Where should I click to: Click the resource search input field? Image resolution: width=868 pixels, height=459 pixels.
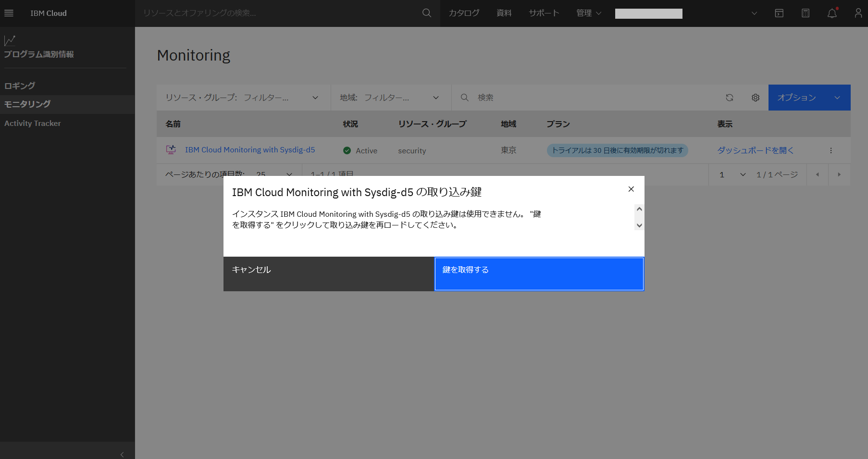[279, 13]
